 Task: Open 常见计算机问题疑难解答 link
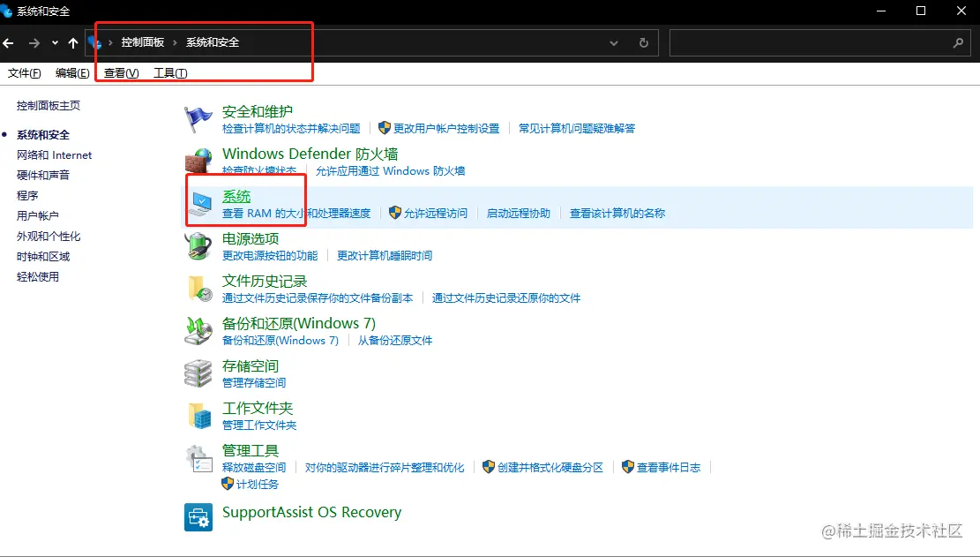(577, 129)
